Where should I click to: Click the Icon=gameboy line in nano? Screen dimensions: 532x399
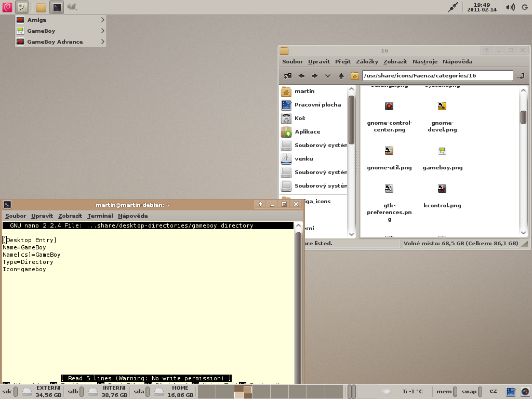(x=24, y=270)
